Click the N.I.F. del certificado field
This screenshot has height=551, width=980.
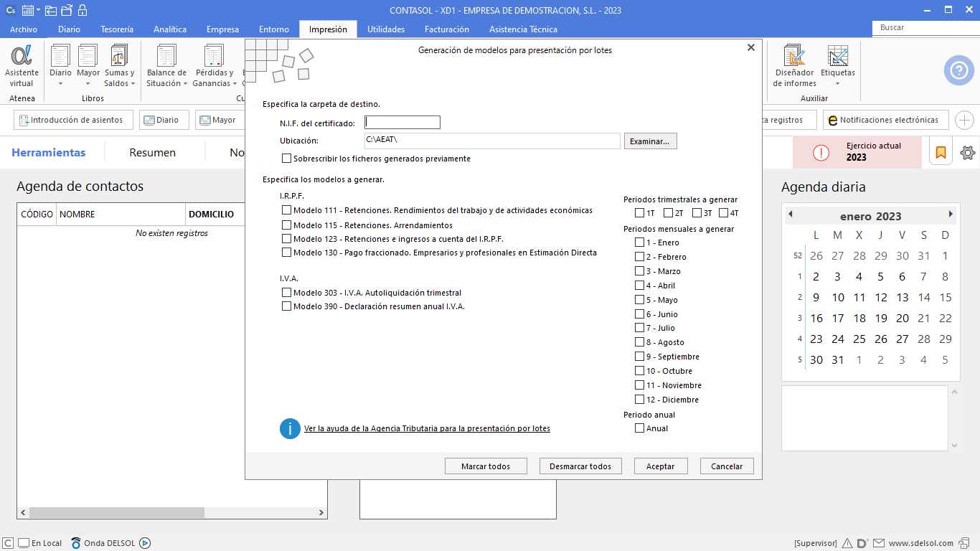tap(402, 123)
